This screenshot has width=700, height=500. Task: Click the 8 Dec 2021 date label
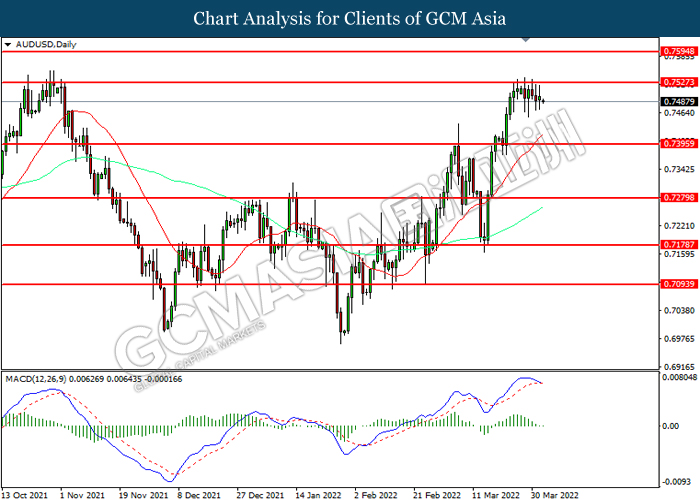click(x=199, y=495)
